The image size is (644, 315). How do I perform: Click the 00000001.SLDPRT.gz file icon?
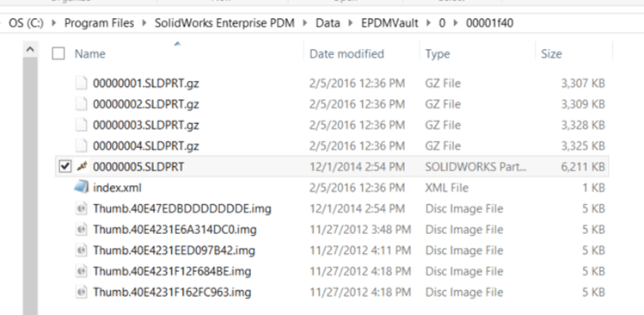pyautogui.click(x=82, y=83)
